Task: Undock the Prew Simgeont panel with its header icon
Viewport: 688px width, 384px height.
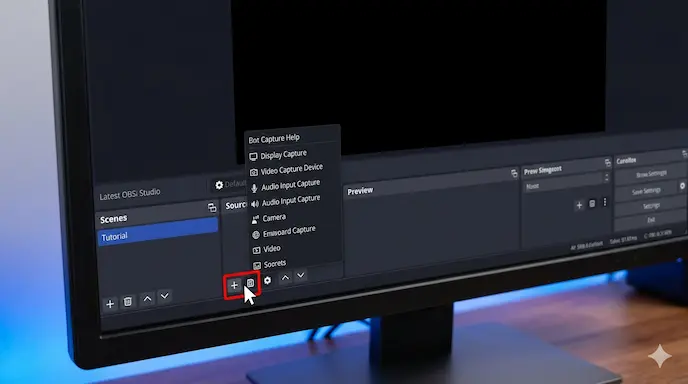Action: coord(608,163)
